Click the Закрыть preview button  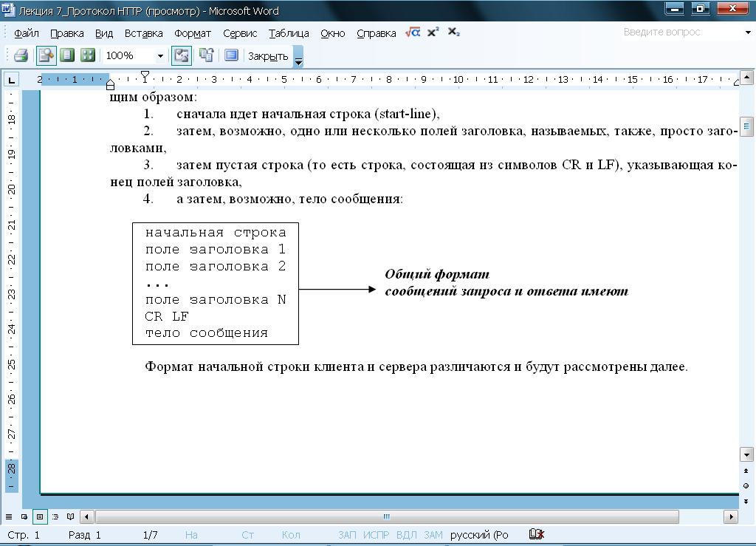pyautogui.click(x=268, y=56)
